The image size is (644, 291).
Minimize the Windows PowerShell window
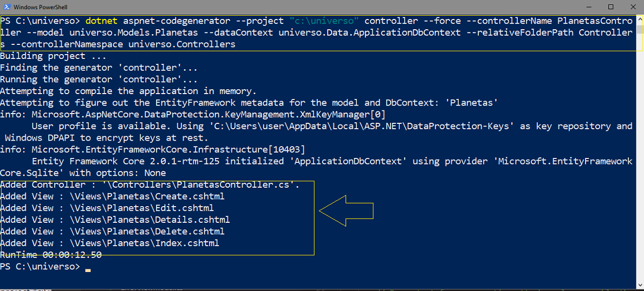click(x=592, y=7)
